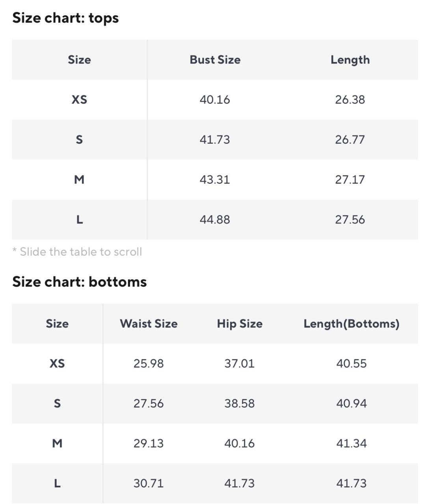Select the XS row in tops chart

pos(215,100)
